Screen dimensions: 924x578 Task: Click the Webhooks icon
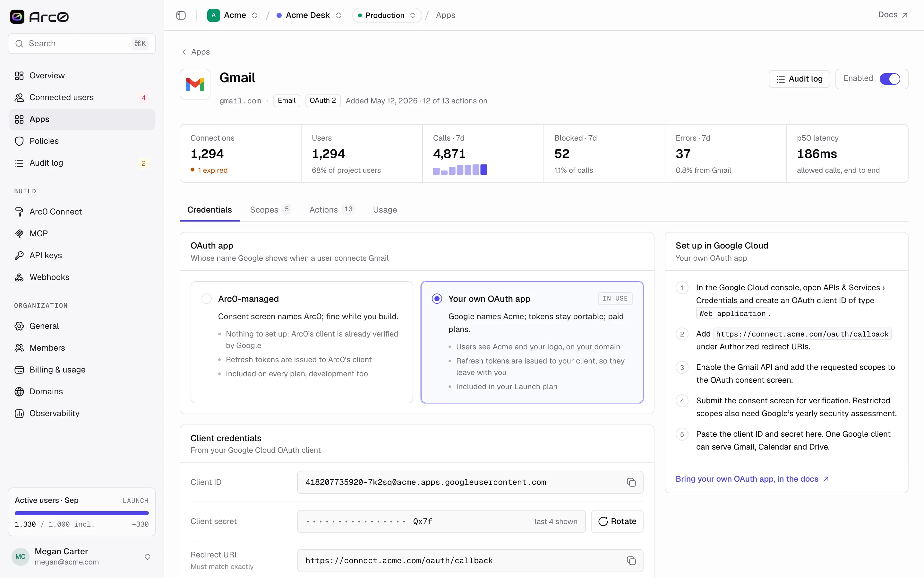pyautogui.click(x=19, y=277)
